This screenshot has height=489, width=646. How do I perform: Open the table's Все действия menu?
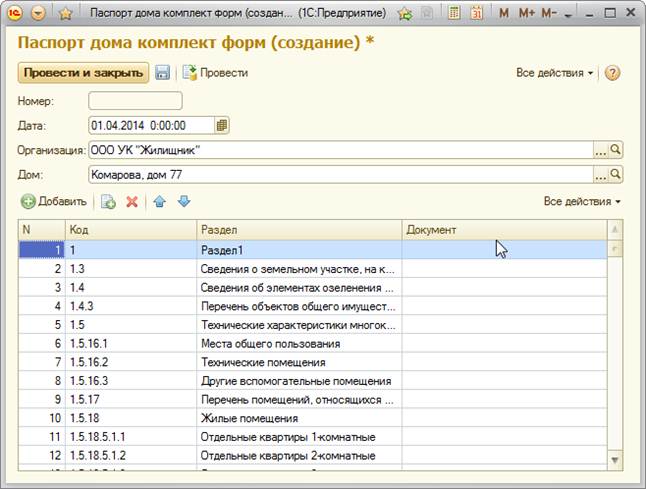click(x=582, y=201)
